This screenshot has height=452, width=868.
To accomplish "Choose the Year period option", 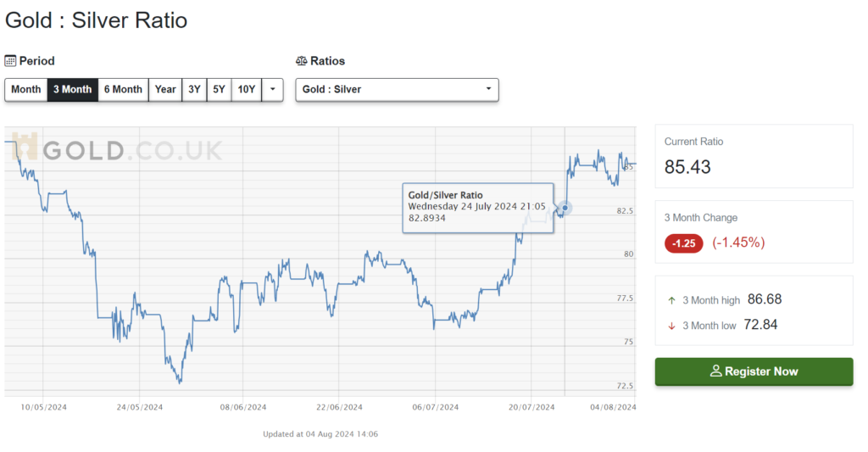I will pos(165,89).
